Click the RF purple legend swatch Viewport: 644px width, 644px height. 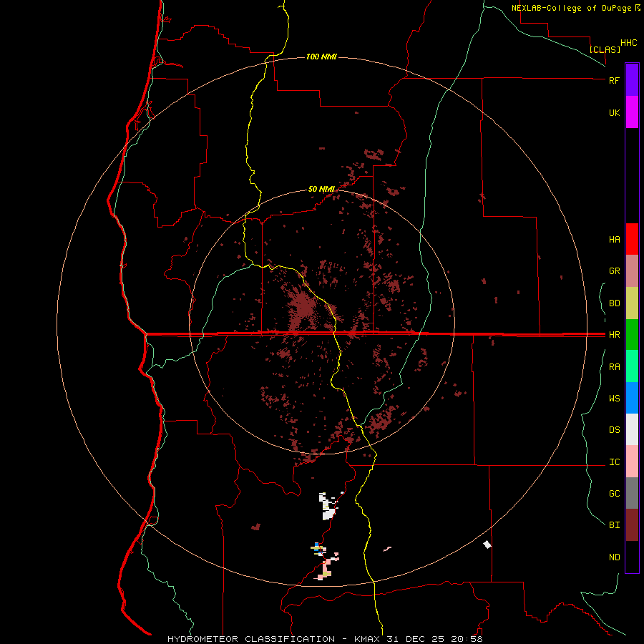pyautogui.click(x=632, y=80)
